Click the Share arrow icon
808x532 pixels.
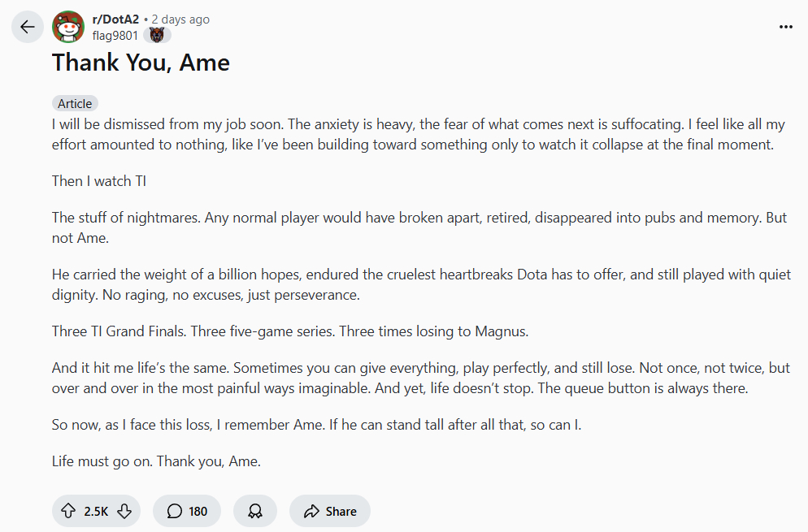tap(311, 511)
